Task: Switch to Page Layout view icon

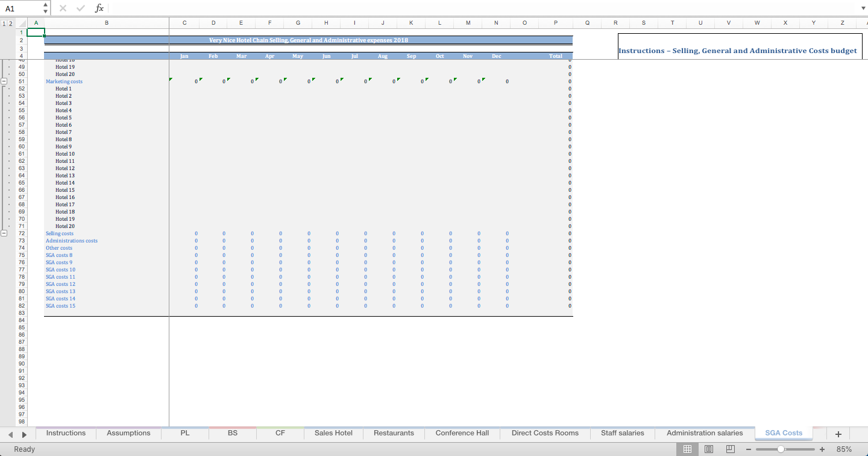Action: point(709,449)
